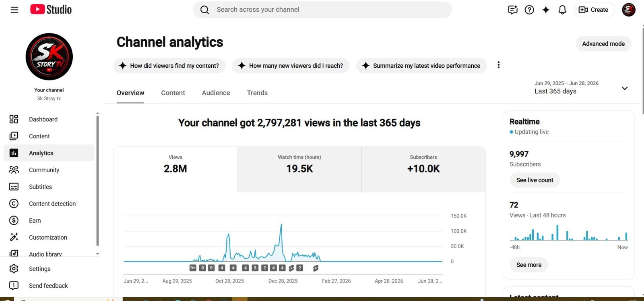644x301 pixels.
Task: Switch to the Audience tab
Action: 216,93
